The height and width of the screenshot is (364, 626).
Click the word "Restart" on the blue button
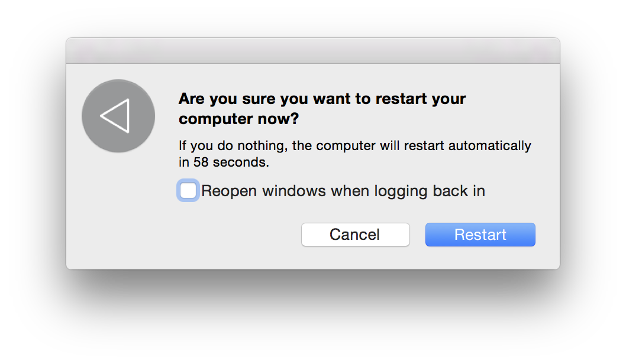pyautogui.click(x=480, y=235)
